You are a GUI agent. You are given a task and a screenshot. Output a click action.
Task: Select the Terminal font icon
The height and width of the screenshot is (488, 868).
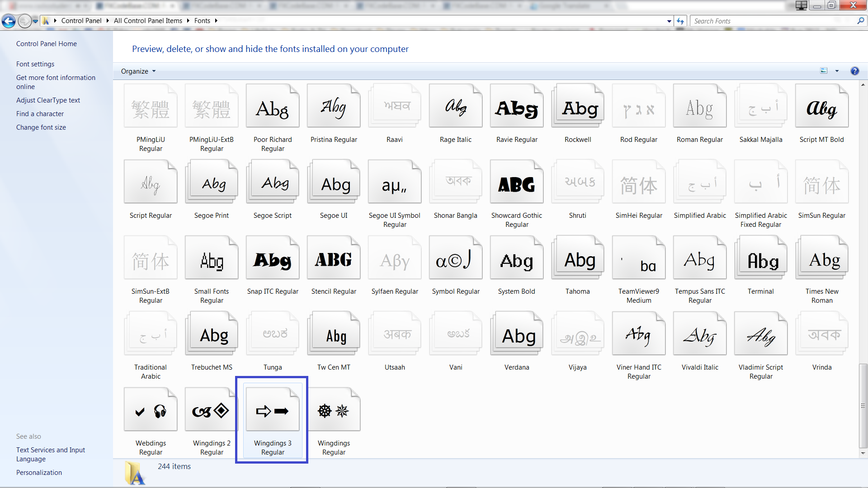click(x=761, y=257)
